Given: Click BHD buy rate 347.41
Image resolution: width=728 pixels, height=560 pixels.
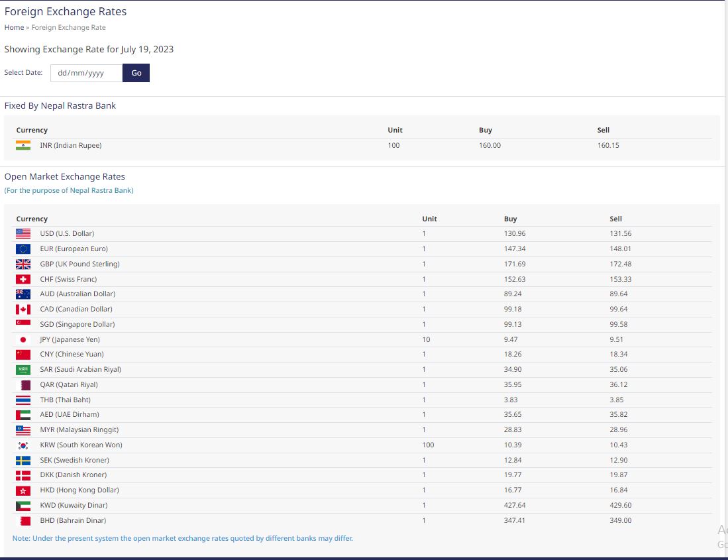Looking at the screenshot, I should (515, 520).
